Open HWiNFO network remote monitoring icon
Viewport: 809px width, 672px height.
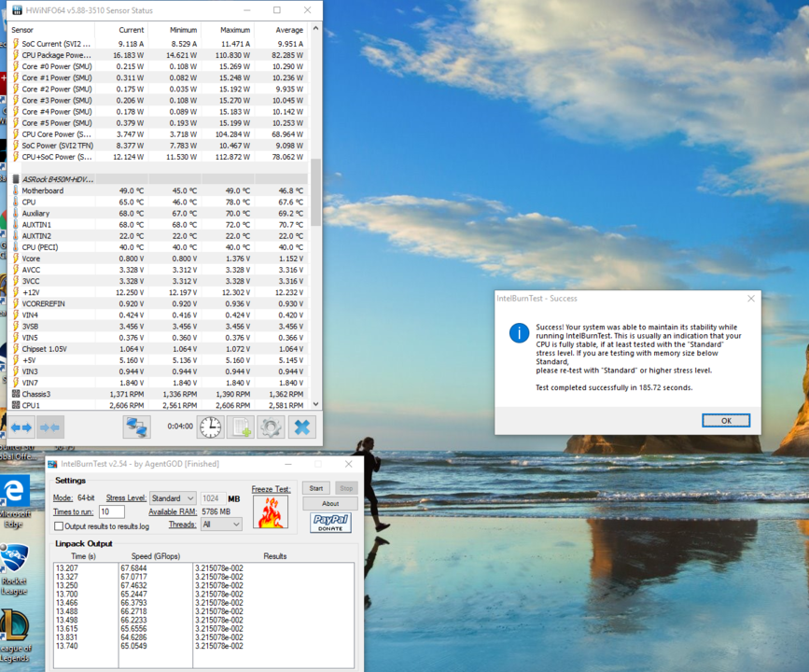pyautogui.click(x=137, y=427)
